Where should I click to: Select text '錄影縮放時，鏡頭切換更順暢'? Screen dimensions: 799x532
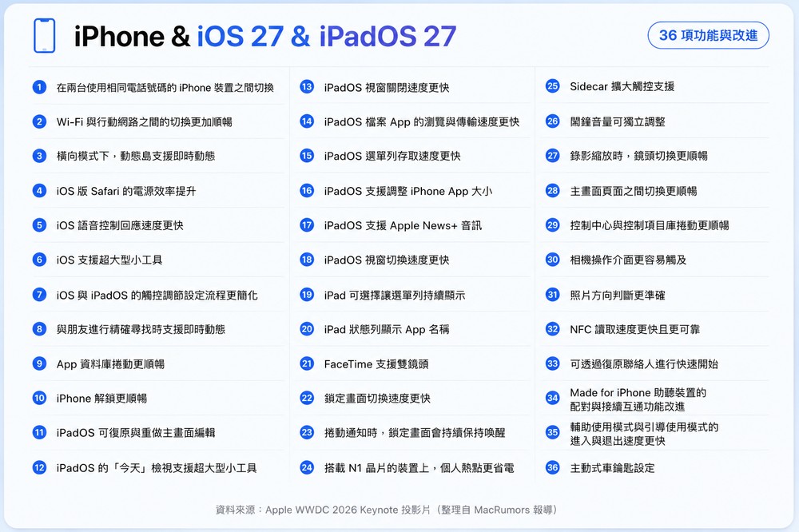pos(639,156)
